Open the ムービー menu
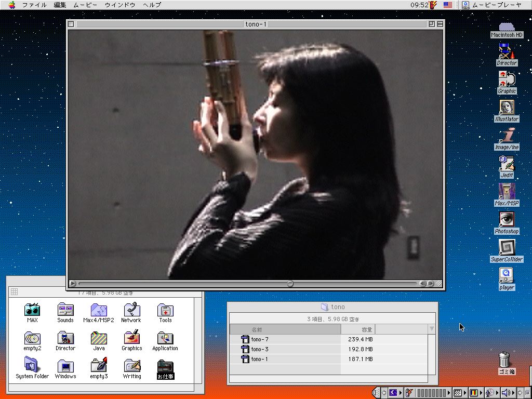Screen dimensions: 532x399 [x=85, y=5]
